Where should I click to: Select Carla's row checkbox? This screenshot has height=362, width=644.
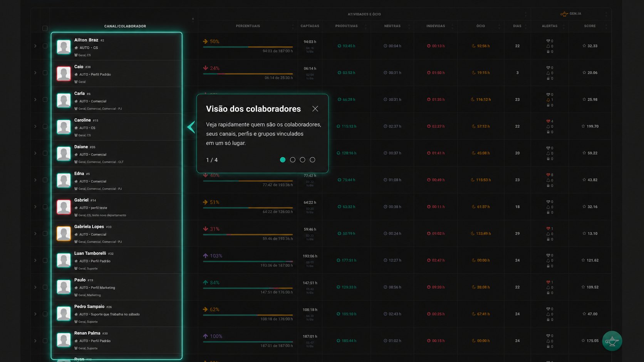click(x=45, y=100)
